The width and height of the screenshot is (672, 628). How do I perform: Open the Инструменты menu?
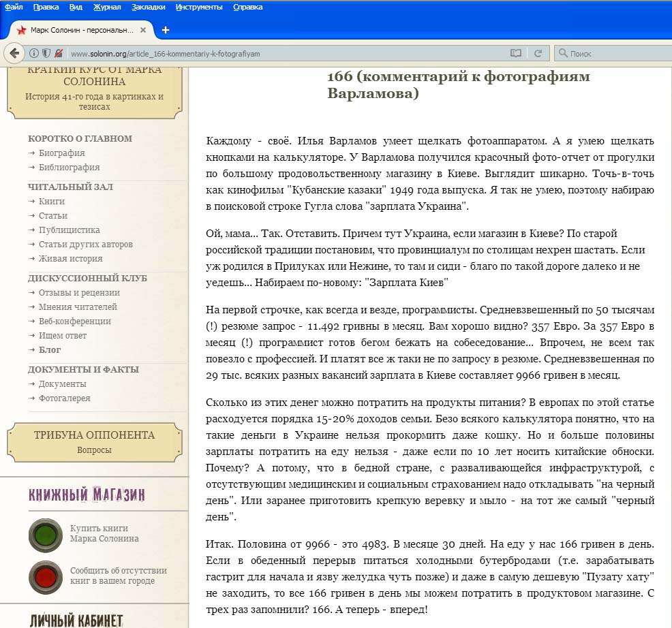click(x=199, y=7)
